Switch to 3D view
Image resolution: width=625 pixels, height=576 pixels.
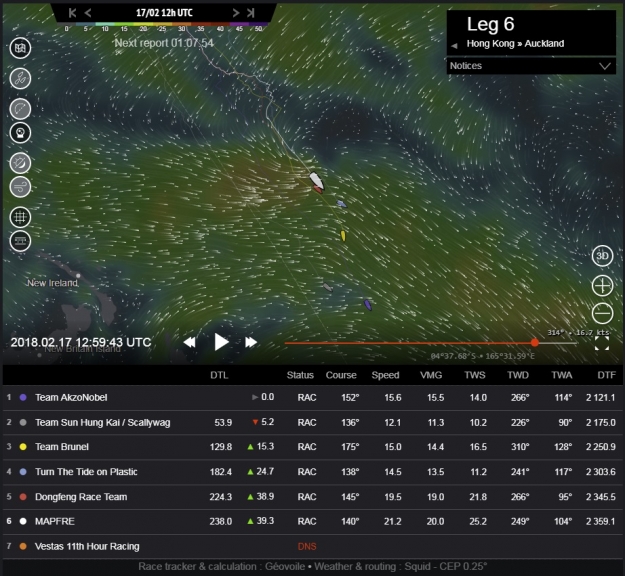pyautogui.click(x=602, y=256)
